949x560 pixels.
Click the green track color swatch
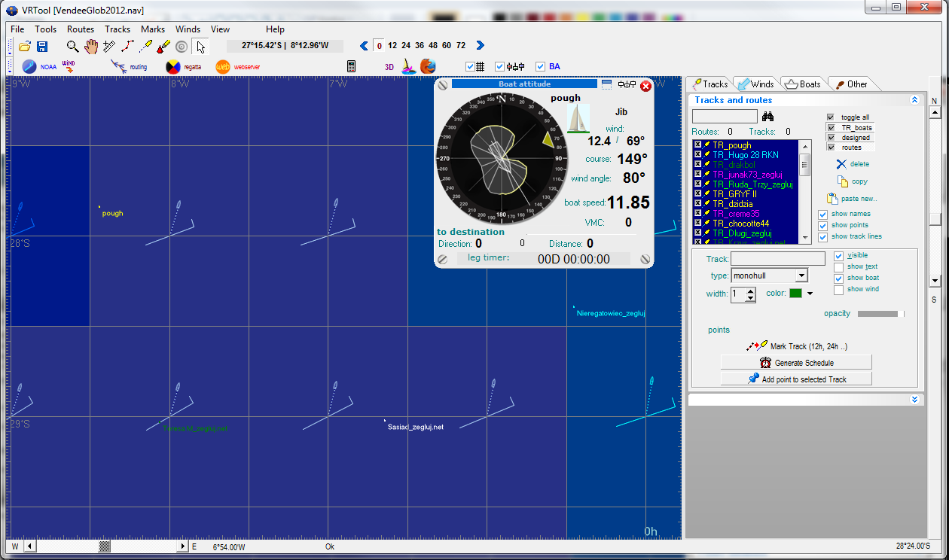tap(795, 294)
